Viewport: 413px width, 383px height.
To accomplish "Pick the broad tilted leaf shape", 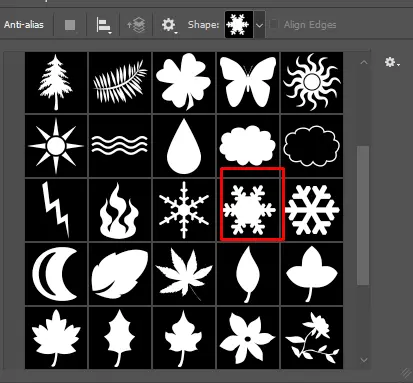I will (120, 274).
